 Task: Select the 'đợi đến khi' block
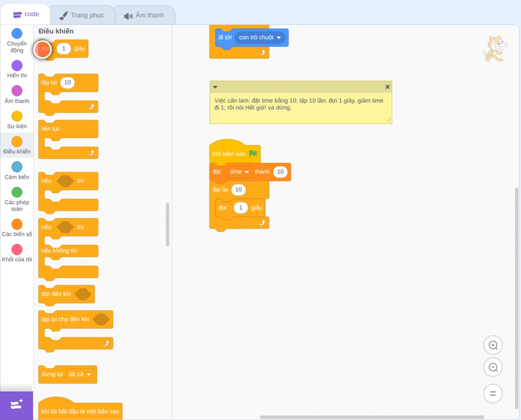pos(67,294)
